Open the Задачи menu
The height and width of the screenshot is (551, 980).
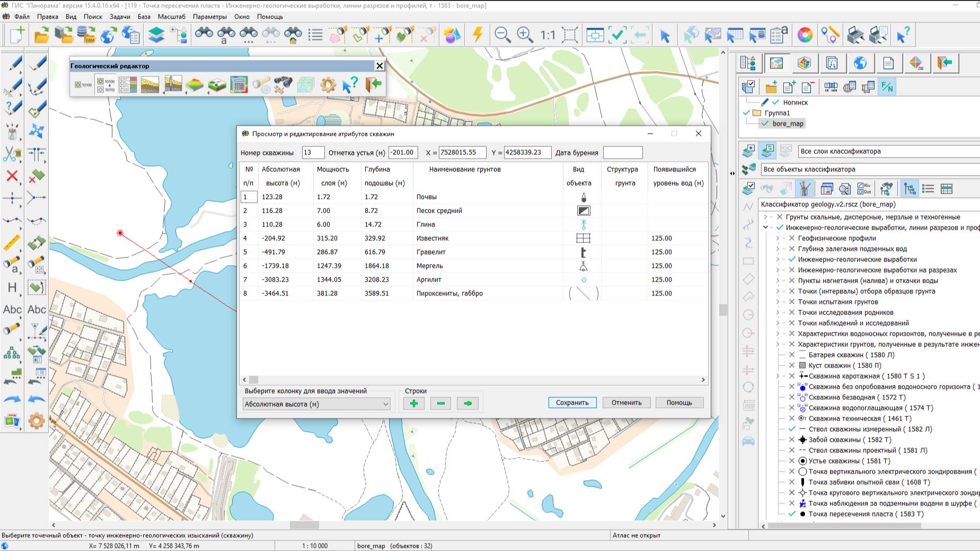click(120, 16)
